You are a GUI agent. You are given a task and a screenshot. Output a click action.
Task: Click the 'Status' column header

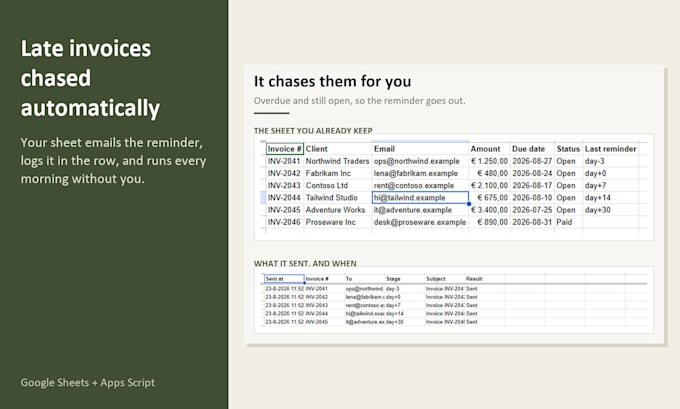pos(568,149)
